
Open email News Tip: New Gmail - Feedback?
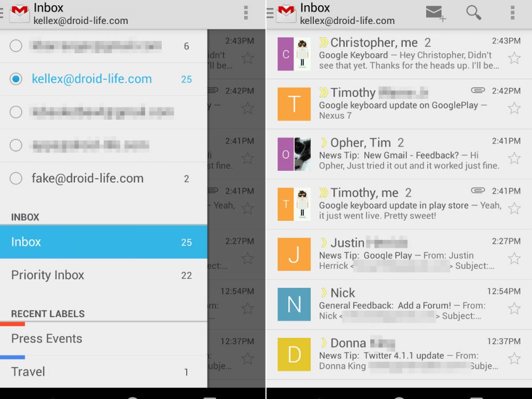click(x=399, y=155)
